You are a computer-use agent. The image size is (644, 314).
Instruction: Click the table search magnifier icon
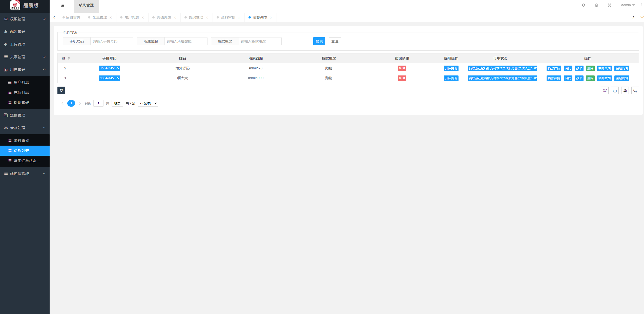pyautogui.click(x=635, y=91)
